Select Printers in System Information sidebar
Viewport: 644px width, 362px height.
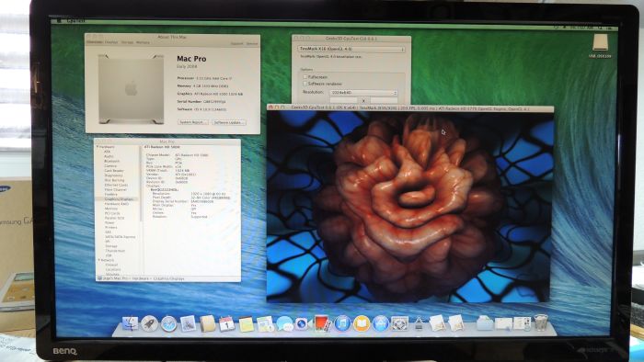[111, 227]
